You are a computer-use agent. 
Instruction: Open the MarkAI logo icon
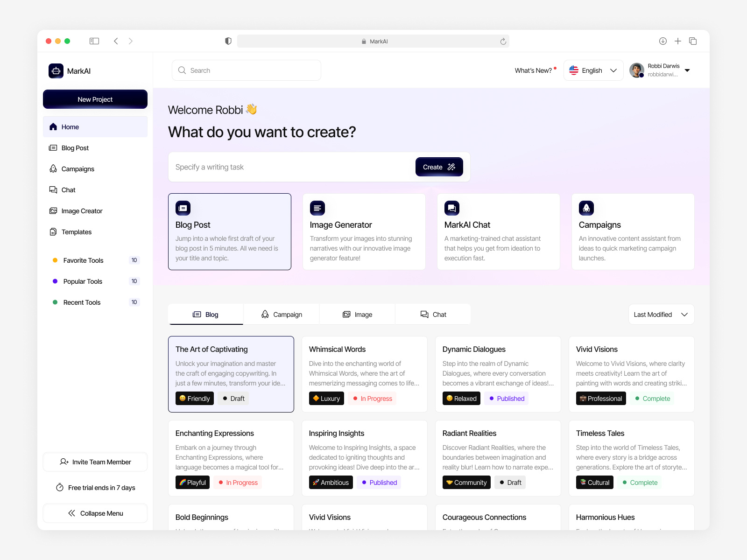[x=56, y=70]
